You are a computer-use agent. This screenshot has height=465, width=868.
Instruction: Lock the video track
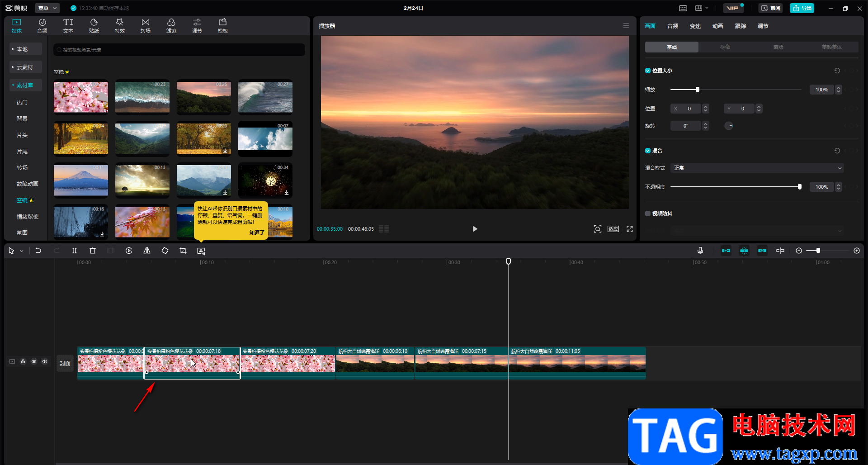click(23, 361)
